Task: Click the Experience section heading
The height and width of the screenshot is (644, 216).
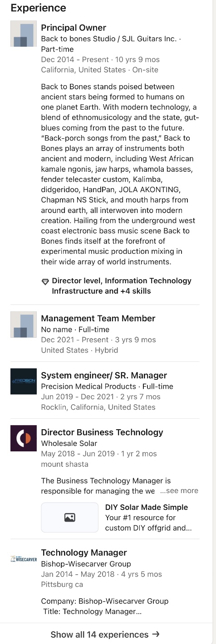Action: coord(38,8)
